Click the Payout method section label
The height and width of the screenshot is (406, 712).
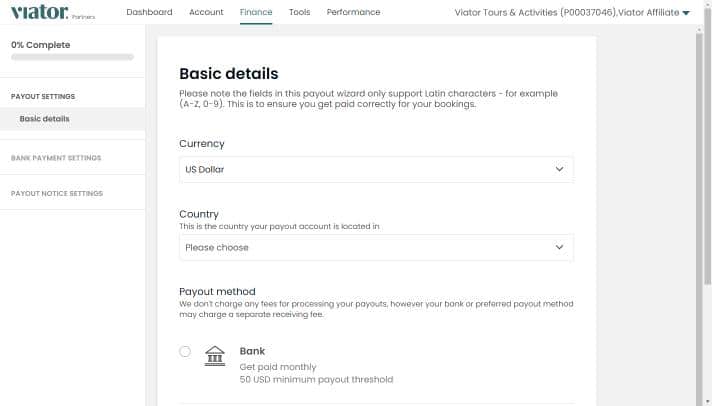click(218, 292)
